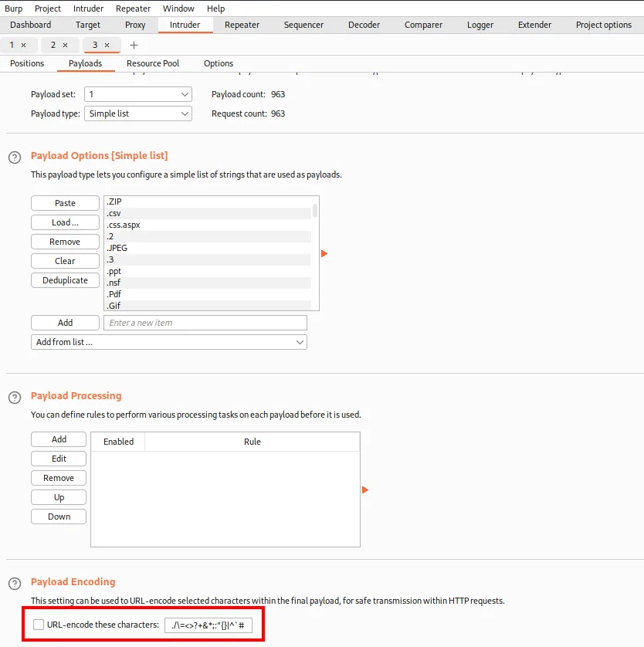
Task: Select .Gif in payload list
Action: [208, 305]
